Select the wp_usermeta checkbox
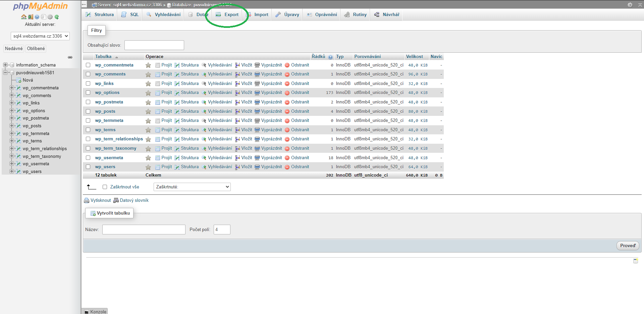 pos(88,158)
